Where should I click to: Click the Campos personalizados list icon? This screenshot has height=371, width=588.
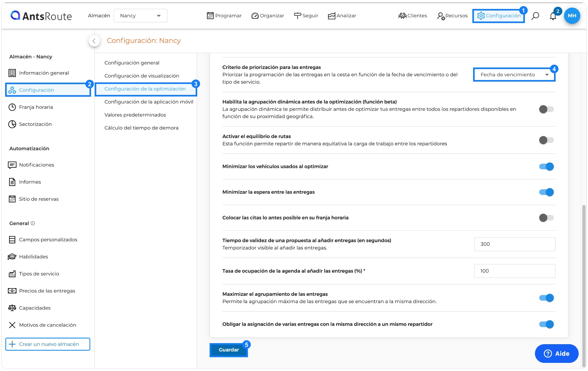[x=12, y=240]
